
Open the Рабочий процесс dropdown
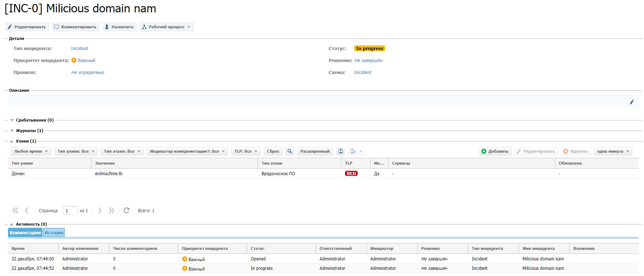point(167,27)
